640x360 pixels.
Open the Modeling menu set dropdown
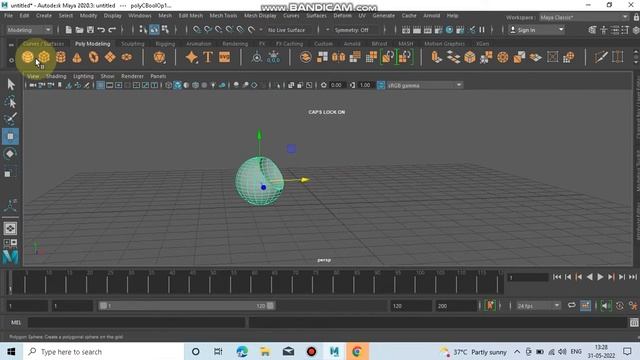(29, 30)
